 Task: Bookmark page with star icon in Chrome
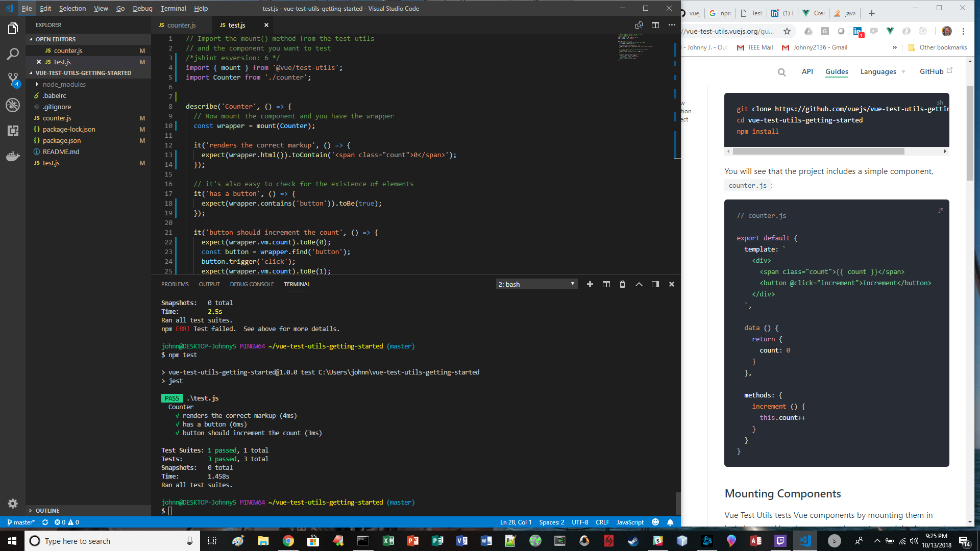click(x=787, y=31)
